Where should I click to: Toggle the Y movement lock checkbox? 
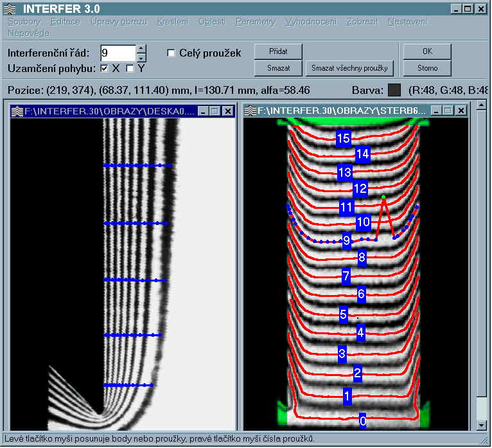pos(130,68)
